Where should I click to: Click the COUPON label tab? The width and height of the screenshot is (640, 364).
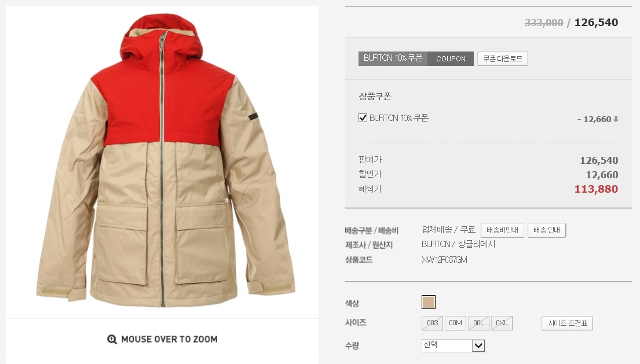coord(451,58)
